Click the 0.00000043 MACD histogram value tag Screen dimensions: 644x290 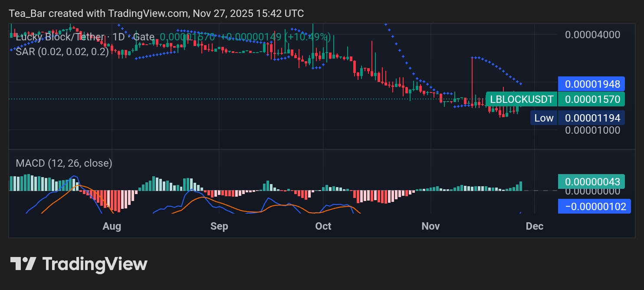(x=591, y=181)
